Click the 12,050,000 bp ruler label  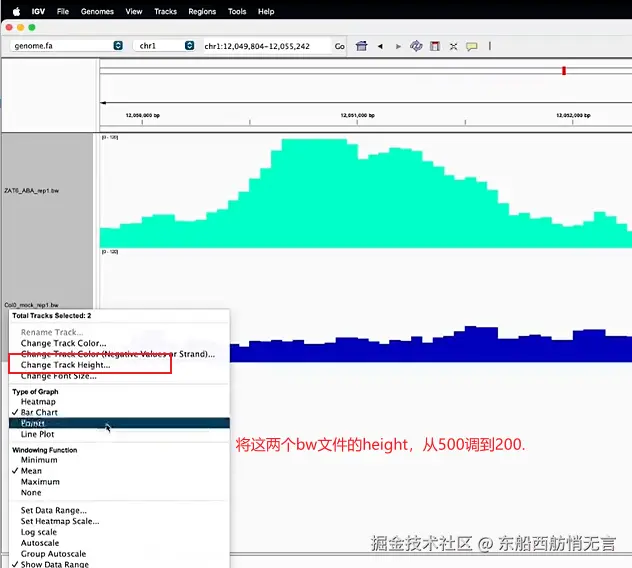point(143,115)
